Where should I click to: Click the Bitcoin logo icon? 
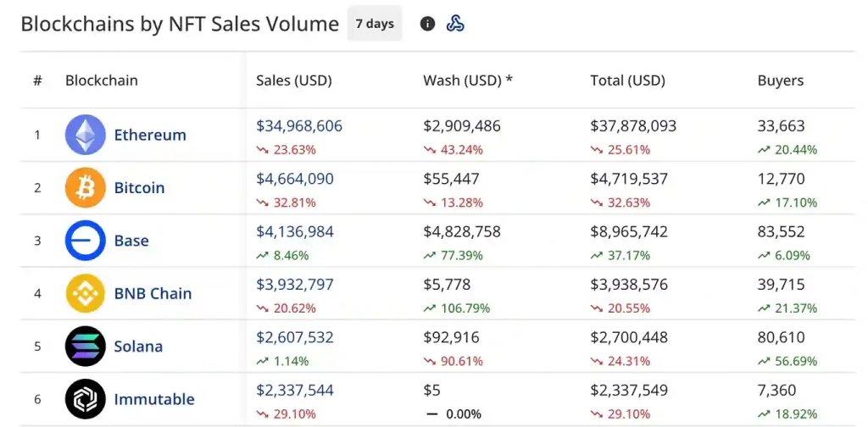tap(86, 188)
